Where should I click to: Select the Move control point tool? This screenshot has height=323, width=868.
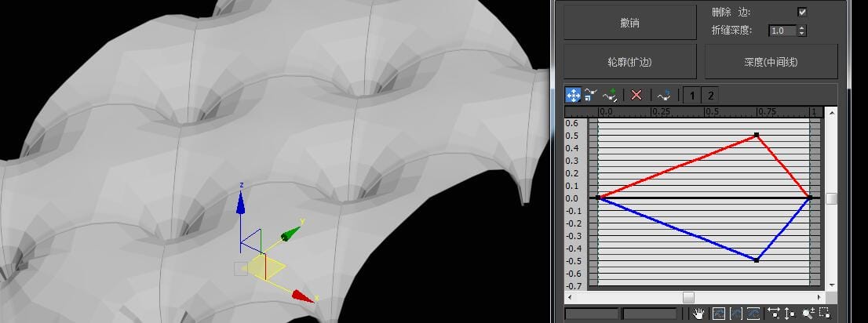point(573,95)
